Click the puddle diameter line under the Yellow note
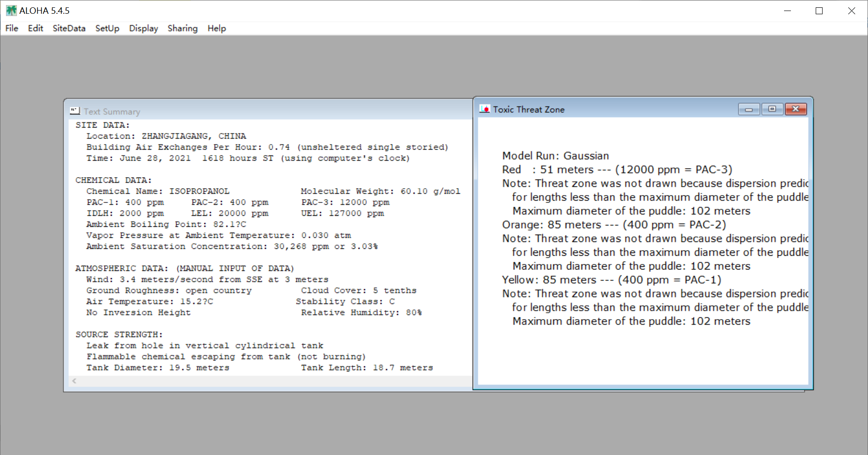This screenshot has height=455, width=868. point(631,321)
